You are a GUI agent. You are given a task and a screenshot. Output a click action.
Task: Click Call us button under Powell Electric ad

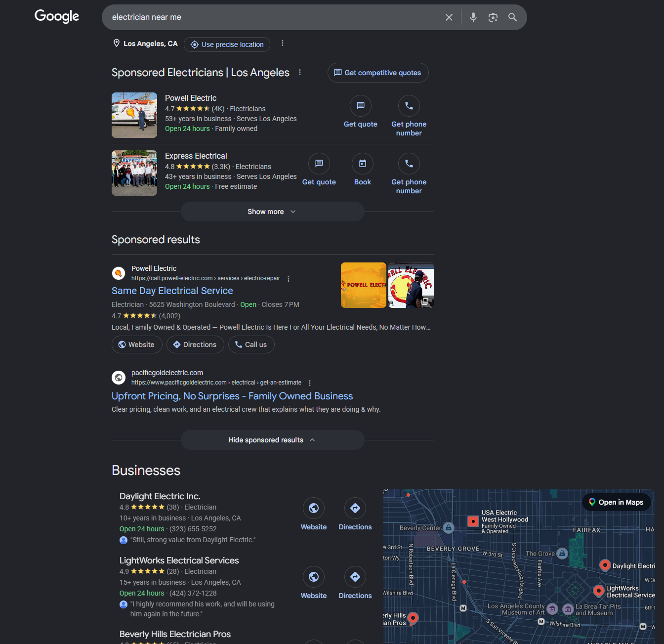pos(251,344)
